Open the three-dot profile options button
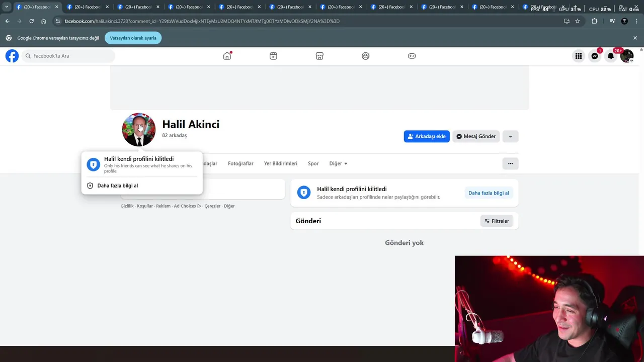The width and height of the screenshot is (644, 362). click(510, 163)
